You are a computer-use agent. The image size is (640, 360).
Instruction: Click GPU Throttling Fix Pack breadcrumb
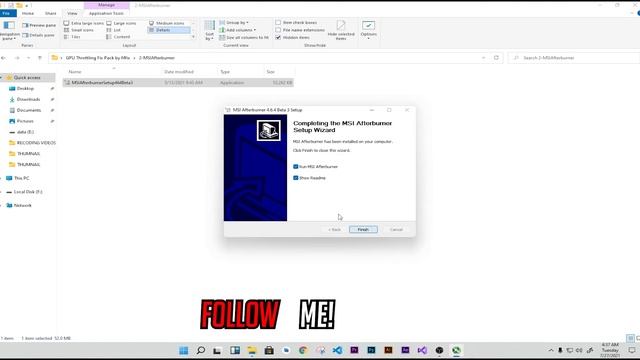(x=98, y=58)
